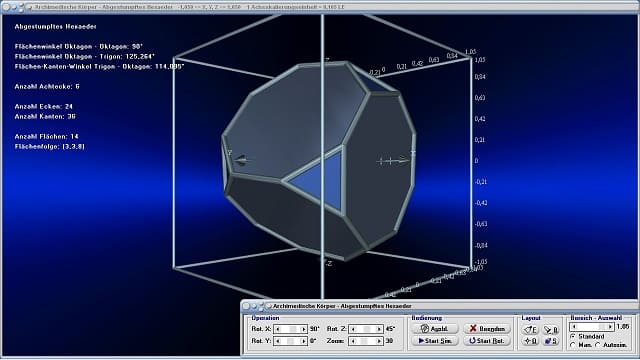This screenshot has height=360, width=640.
Task: Click the Layout F icon button
Action: pos(531,329)
